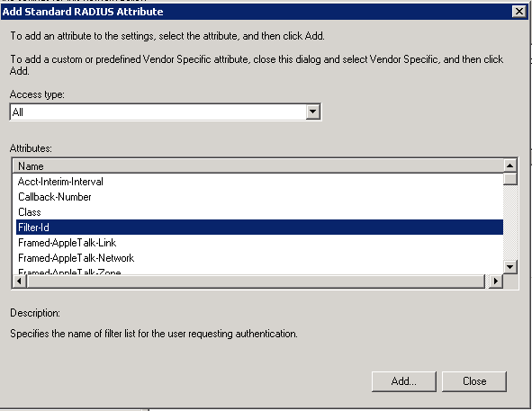
Task: Select Callback-Number attribute
Action: coord(259,197)
